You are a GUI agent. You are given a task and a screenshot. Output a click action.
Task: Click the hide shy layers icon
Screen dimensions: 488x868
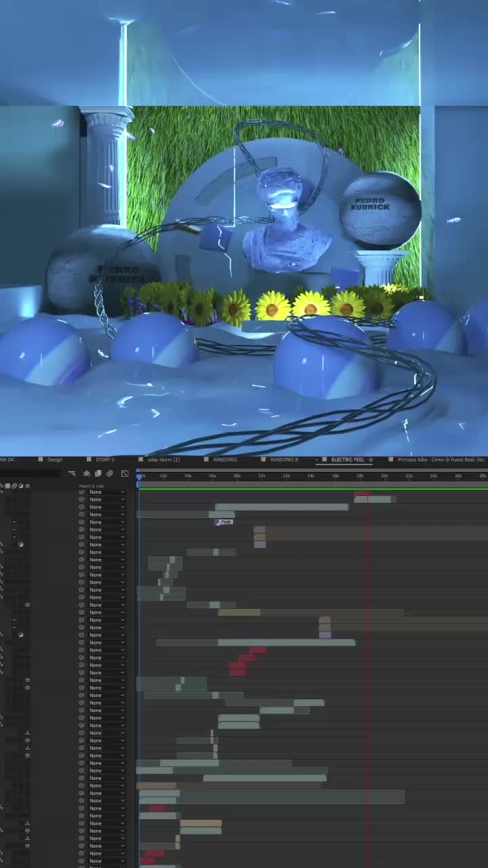pyautogui.click(x=87, y=473)
